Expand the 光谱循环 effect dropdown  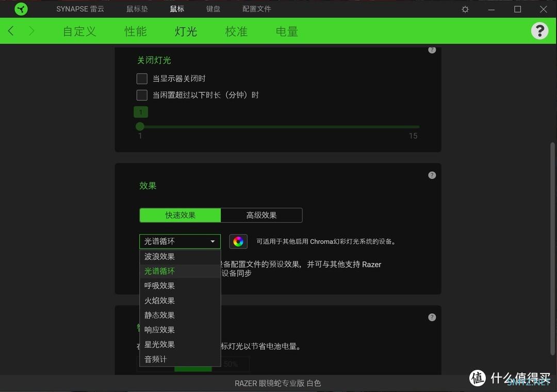[x=180, y=242]
